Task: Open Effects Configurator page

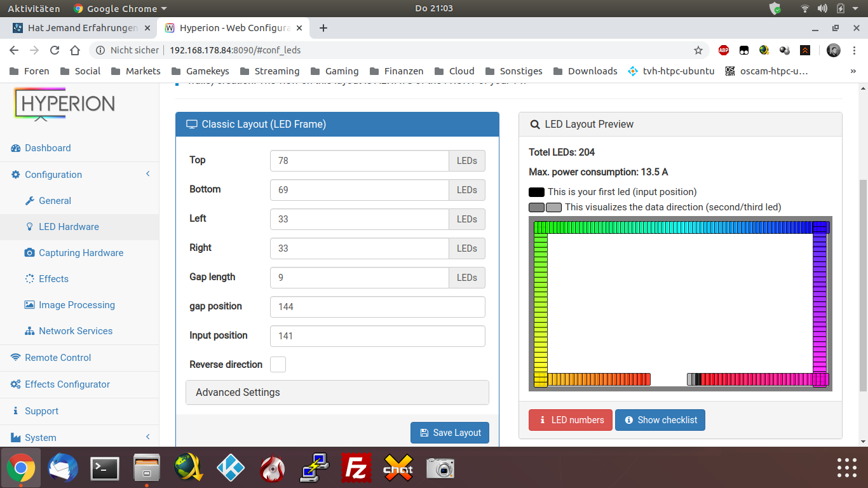Action: click(x=60, y=384)
